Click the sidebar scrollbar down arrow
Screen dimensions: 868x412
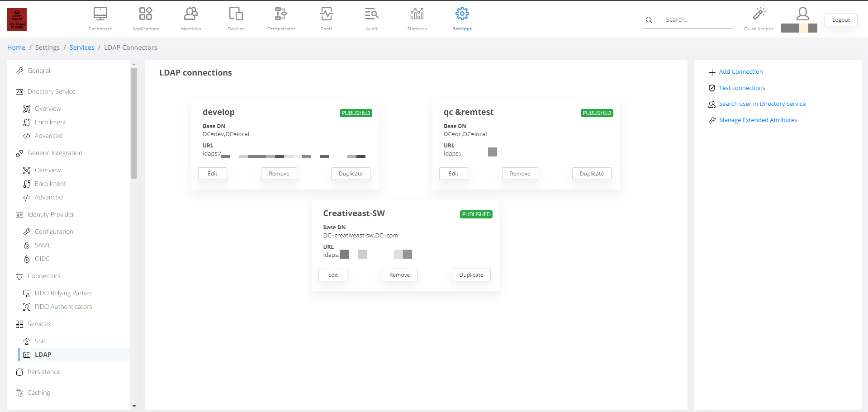pos(134,406)
